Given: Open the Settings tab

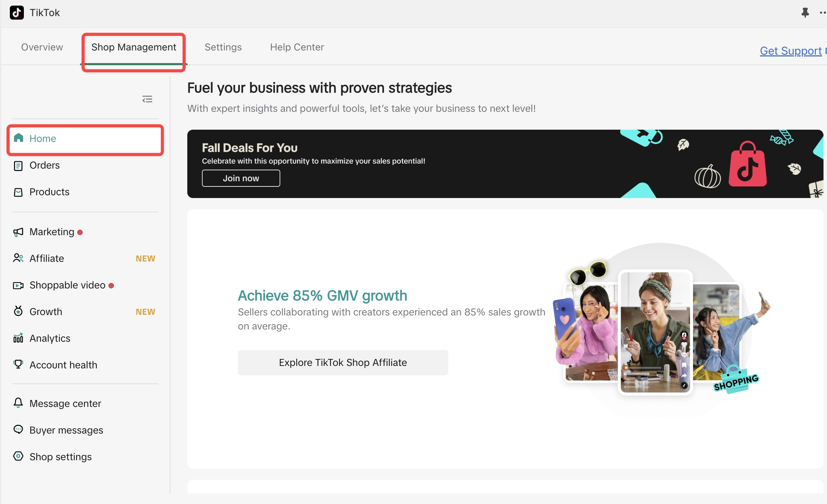Looking at the screenshot, I should tap(223, 47).
